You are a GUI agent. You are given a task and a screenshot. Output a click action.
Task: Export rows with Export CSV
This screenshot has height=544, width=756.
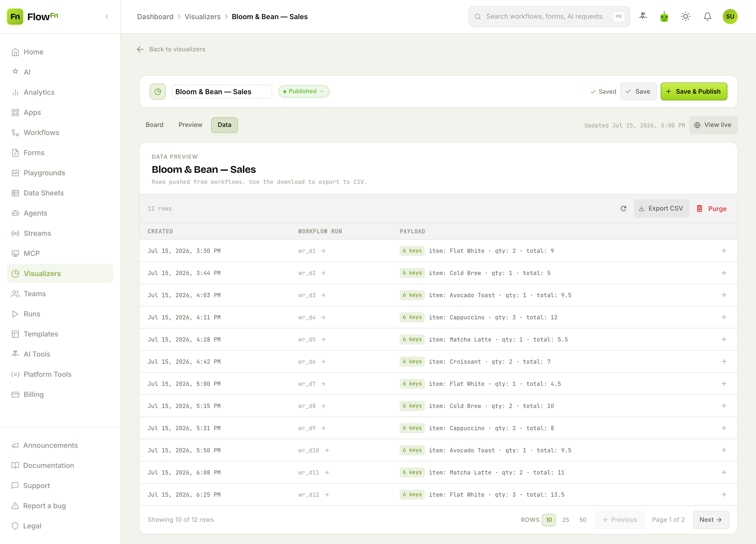pyautogui.click(x=661, y=209)
